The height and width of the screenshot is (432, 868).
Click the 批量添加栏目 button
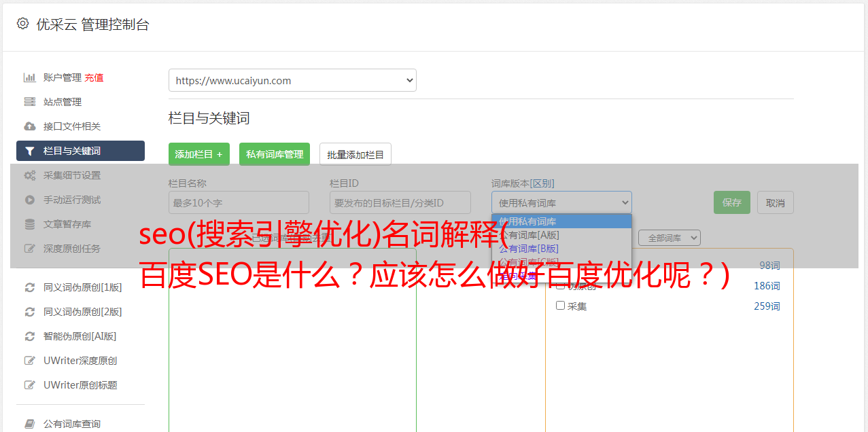[355, 154]
